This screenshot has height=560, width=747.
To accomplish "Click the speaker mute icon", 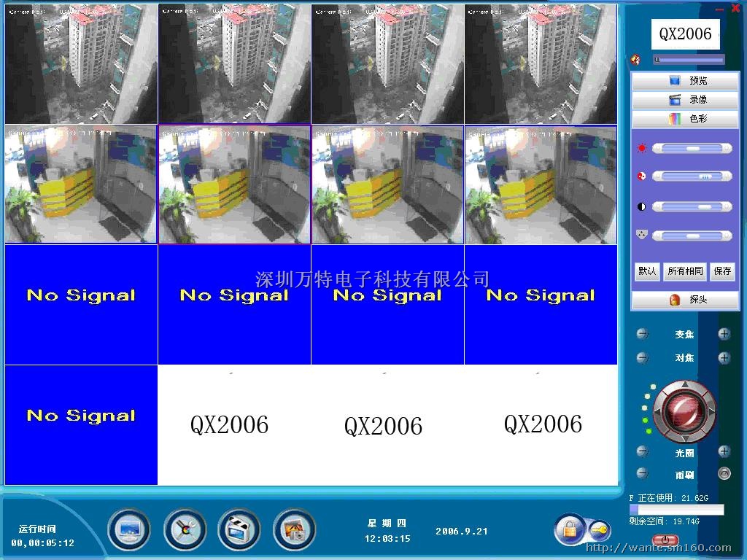I will point(636,60).
